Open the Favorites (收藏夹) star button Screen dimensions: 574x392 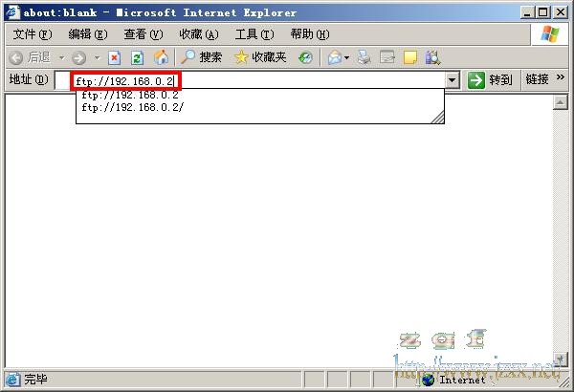point(260,57)
